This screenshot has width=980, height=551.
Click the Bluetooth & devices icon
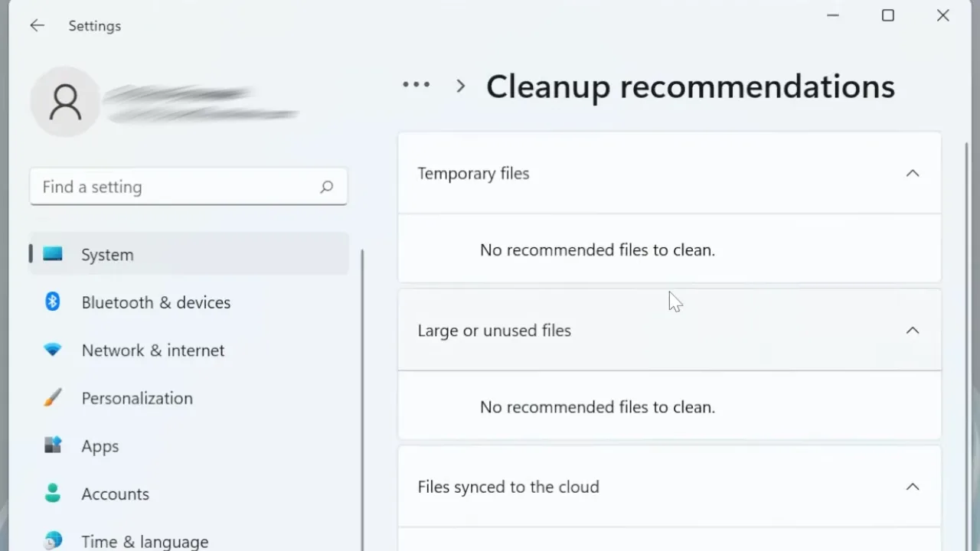coord(52,302)
